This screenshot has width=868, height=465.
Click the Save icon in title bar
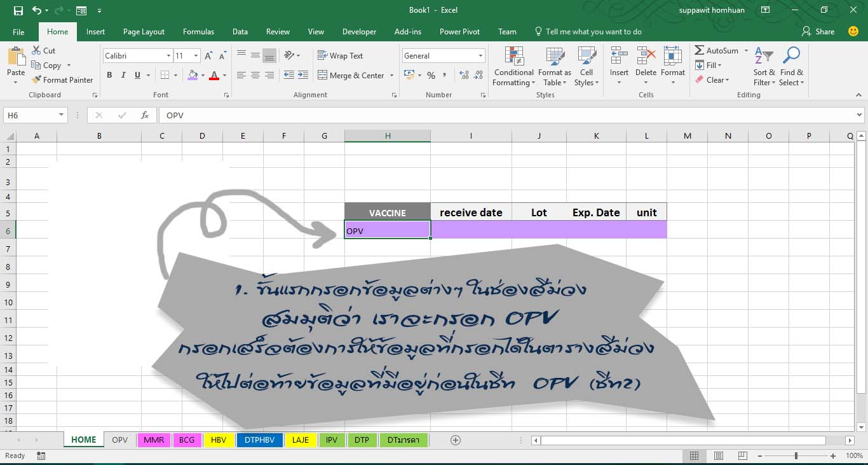(18, 11)
